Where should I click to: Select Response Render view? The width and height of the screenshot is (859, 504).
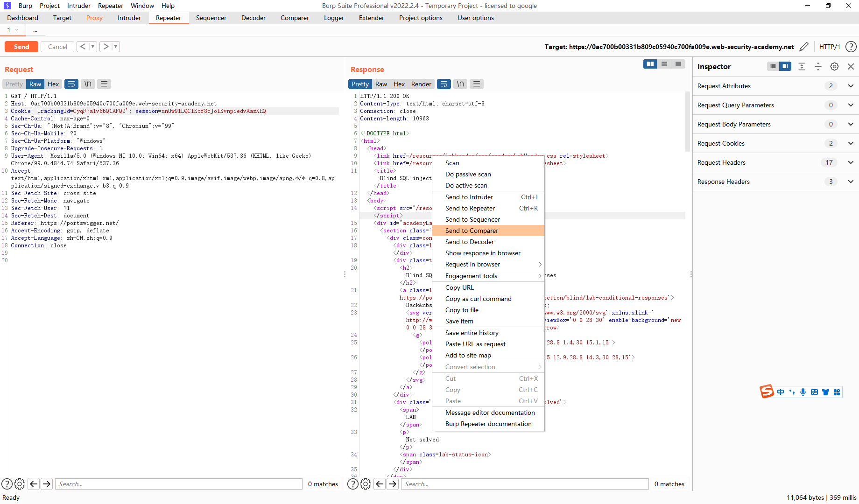pyautogui.click(x=421, y=84)
